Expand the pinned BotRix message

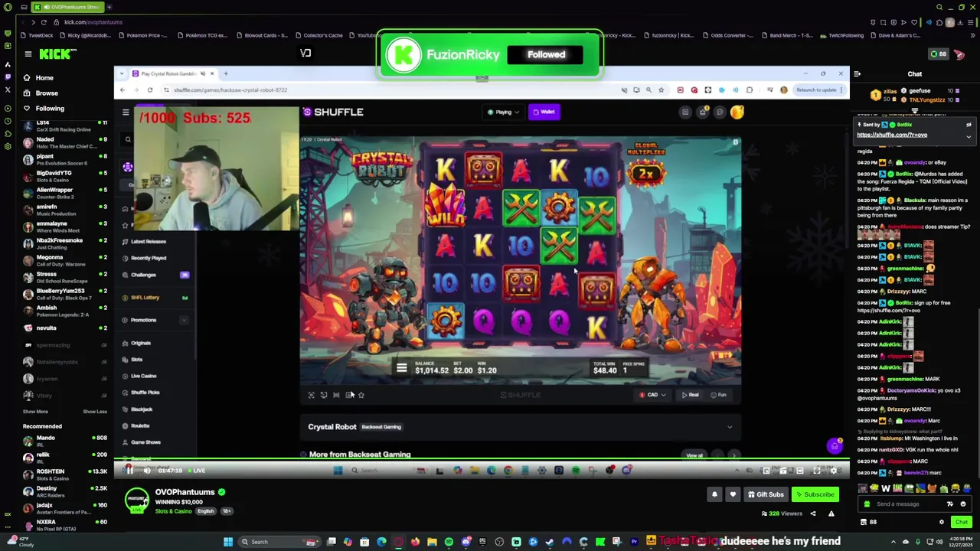click(x=969, y=137)
